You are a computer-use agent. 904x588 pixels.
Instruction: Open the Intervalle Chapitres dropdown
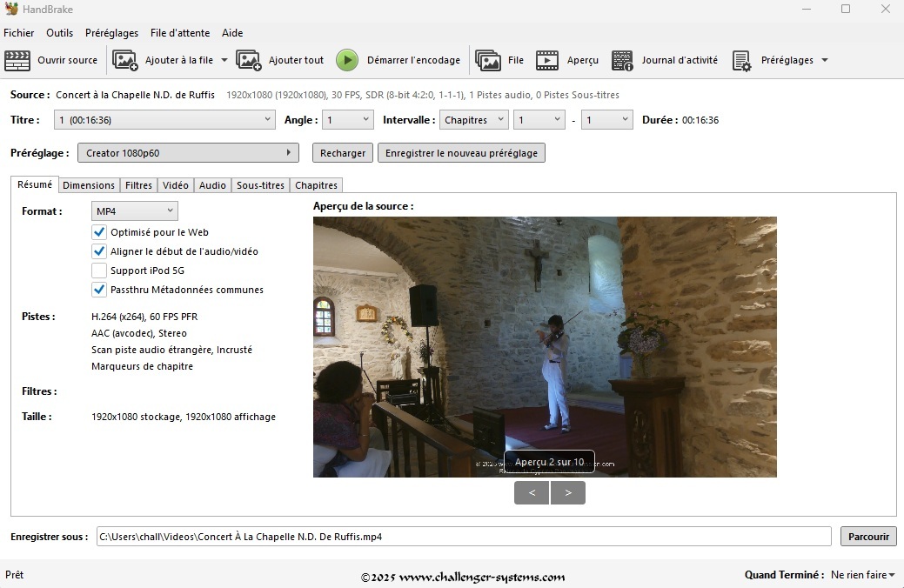(473, 120)
